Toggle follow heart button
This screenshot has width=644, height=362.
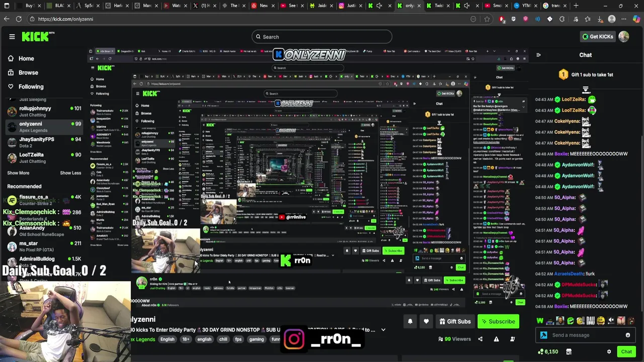[x=426, y=322]
